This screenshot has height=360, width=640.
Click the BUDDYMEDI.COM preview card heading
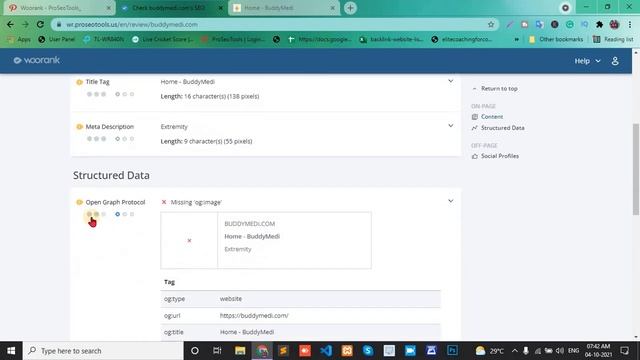point(249,224)
